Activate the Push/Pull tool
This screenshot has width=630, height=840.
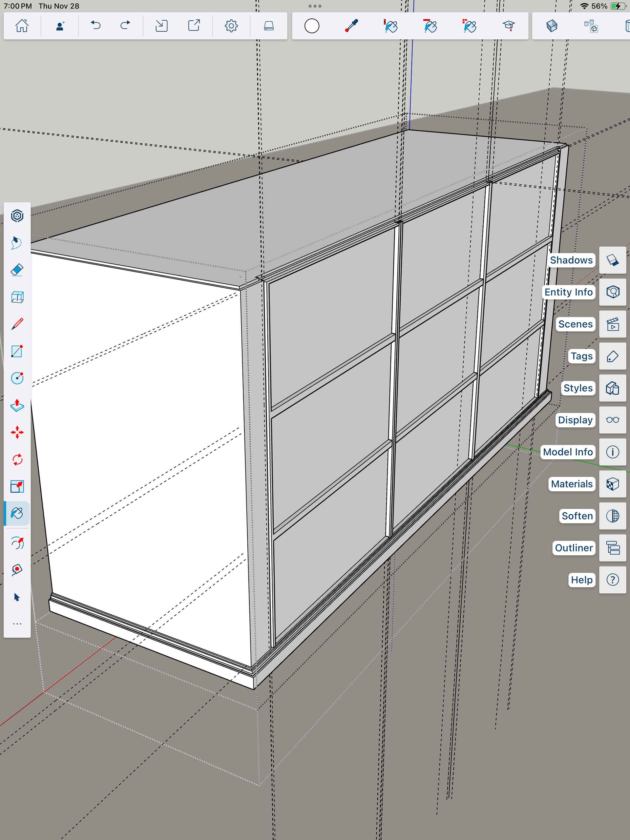pyautogui.click(x=17, y=406)
